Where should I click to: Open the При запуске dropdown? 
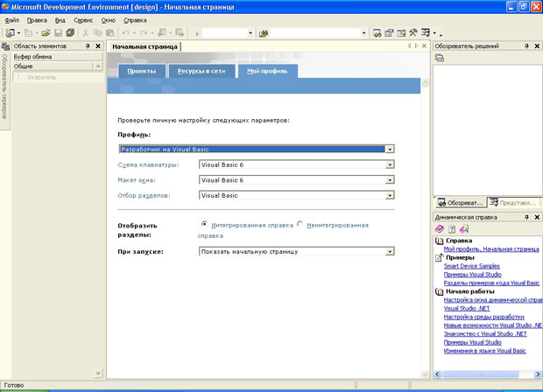[x=390, y=251]
